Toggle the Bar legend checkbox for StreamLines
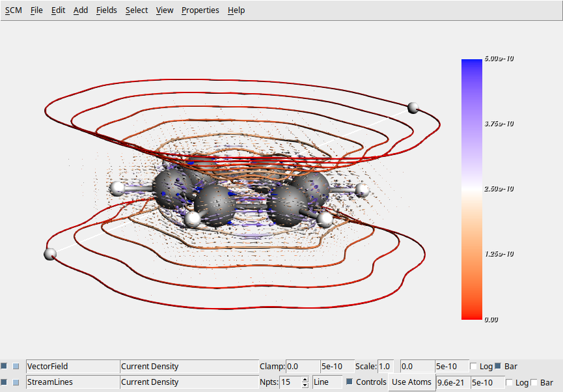Screen dimensions: 563x392 [534, 382]
